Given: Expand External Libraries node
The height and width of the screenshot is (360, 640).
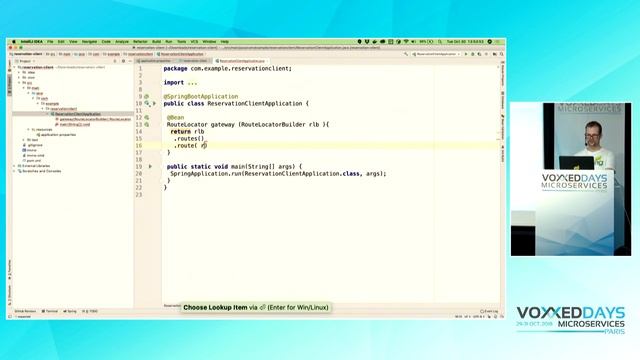Looking at the screenshot, I should pos(15,166).
